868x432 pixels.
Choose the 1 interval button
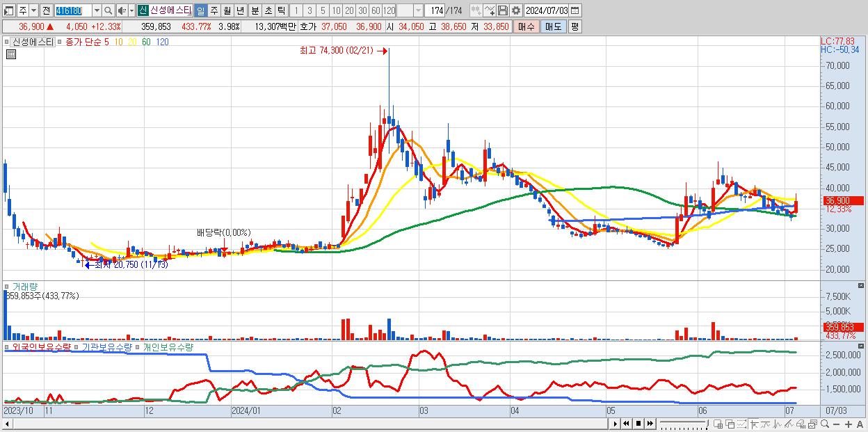pyautogui.click(x=296, y=10)
